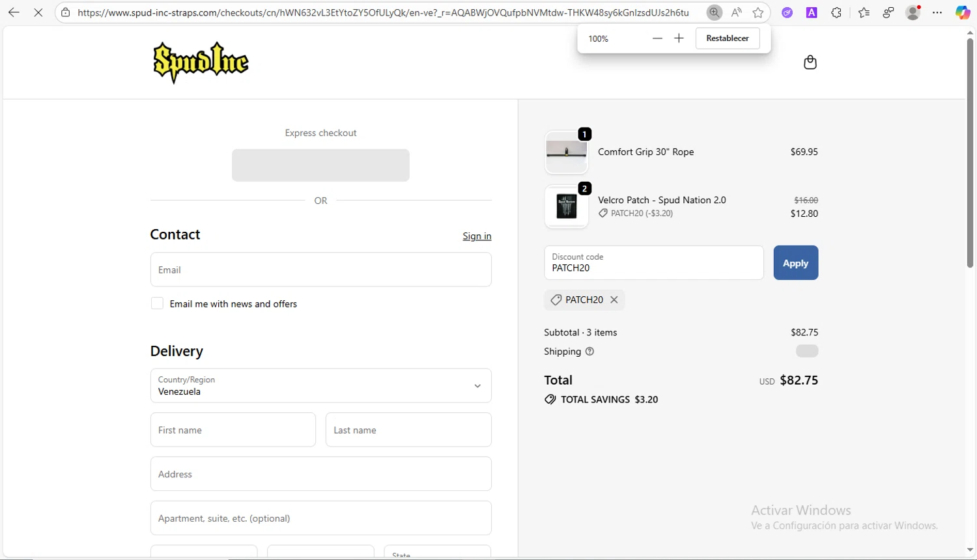Remove PATCH20 discount tag with X
Screen dimensions: 977x560
pyautogui.click(x=614, y=300)
